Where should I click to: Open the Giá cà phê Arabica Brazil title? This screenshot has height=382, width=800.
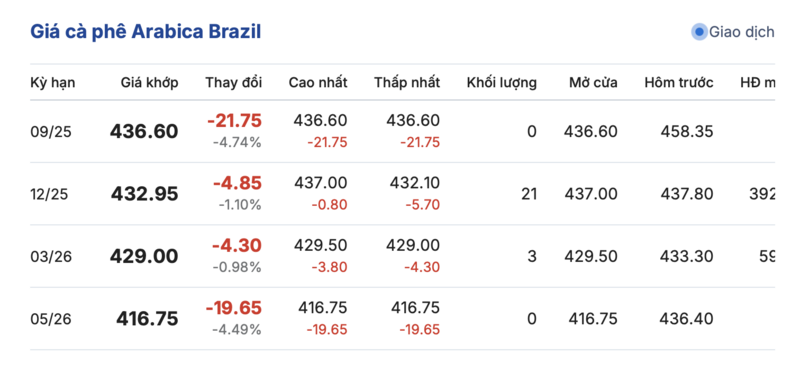(x=145, y=32)
